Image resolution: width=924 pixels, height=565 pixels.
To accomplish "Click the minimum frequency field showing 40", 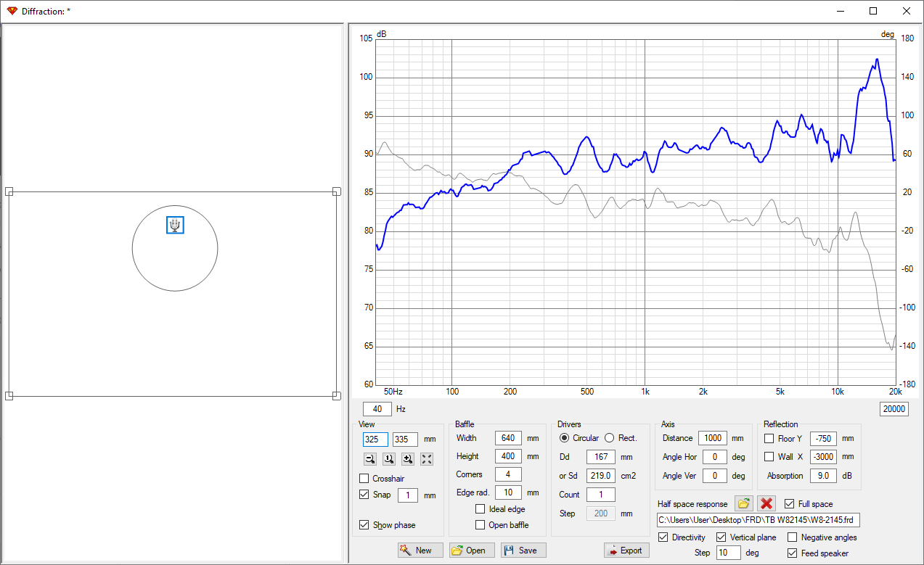I will (377, 409).
